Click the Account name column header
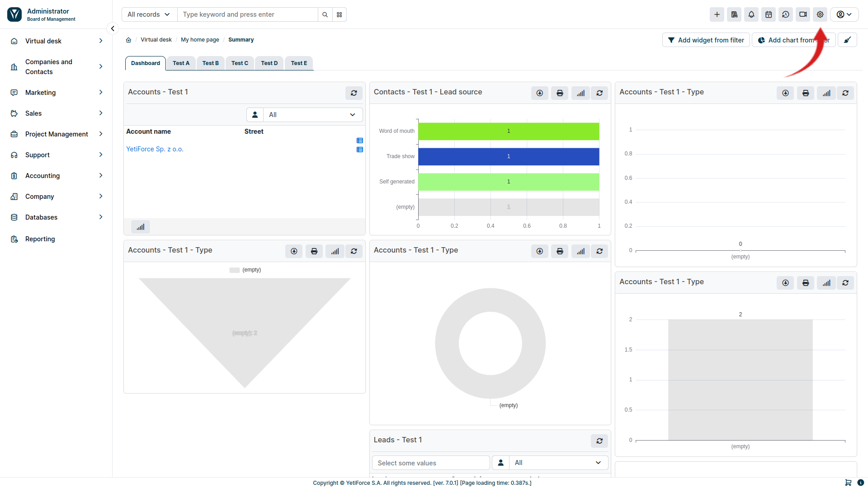868x488 pixels. point(148,131)
